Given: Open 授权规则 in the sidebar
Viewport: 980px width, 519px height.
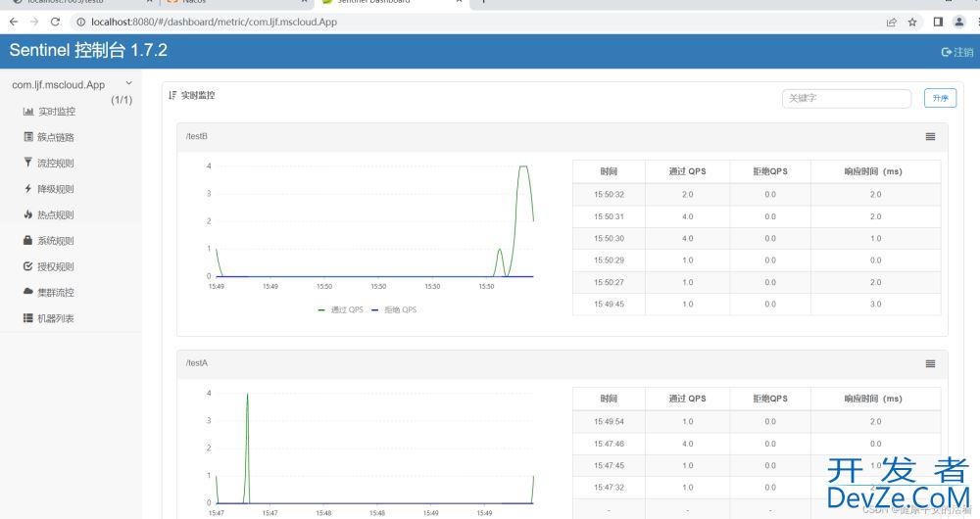Looking at the screenshot, I should (55, 266).
